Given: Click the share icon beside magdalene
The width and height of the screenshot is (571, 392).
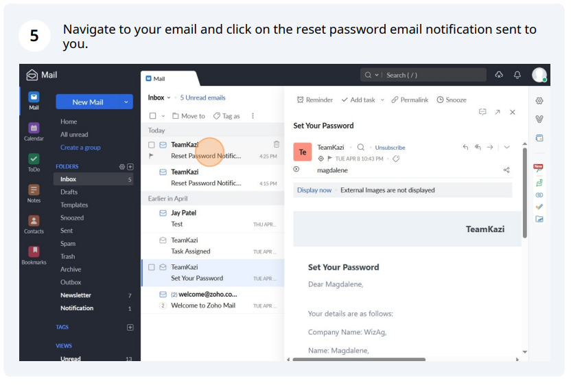Looking at the screenshot, I should coord(506,170).
